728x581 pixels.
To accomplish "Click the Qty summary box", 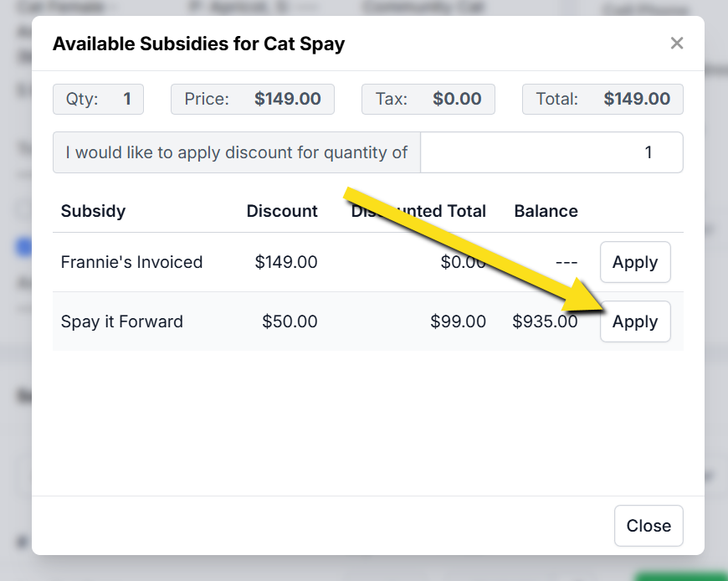I will point(98,99).
